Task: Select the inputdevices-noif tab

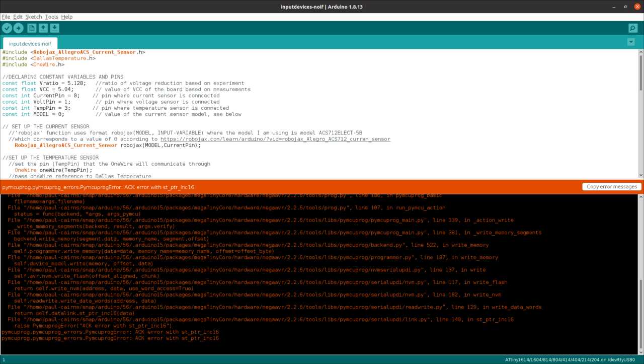Action: pos(30,44)
